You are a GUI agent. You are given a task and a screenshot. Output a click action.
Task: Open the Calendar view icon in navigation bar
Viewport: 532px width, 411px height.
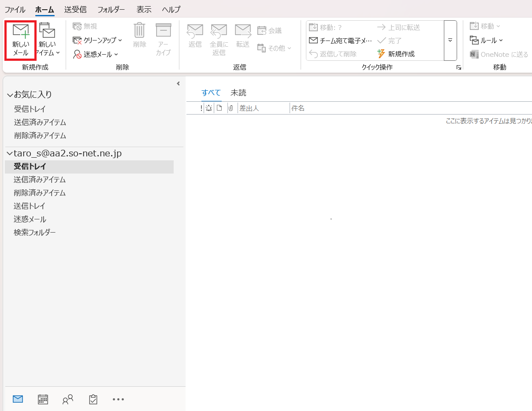click(x=43, y=399)
